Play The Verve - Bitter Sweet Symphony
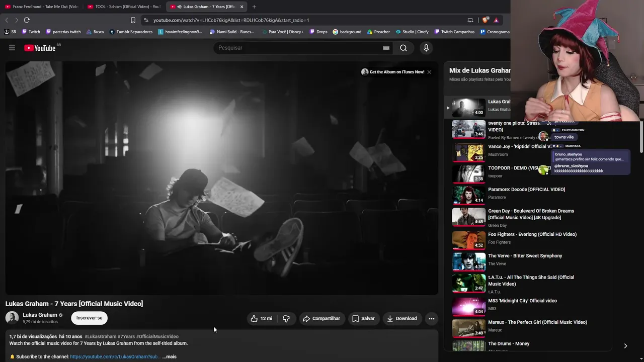The width and height of the screenshot is (644, 362). tap(469, 262)
